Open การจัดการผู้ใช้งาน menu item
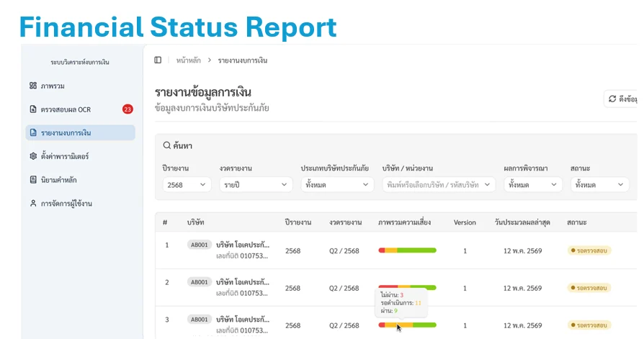This screenshot has height=339, width=644. click(x=80, y=203)
